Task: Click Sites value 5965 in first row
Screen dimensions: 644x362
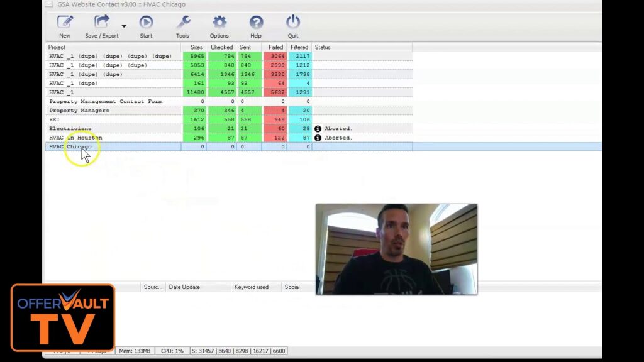Action: click(x=197, y=56)
